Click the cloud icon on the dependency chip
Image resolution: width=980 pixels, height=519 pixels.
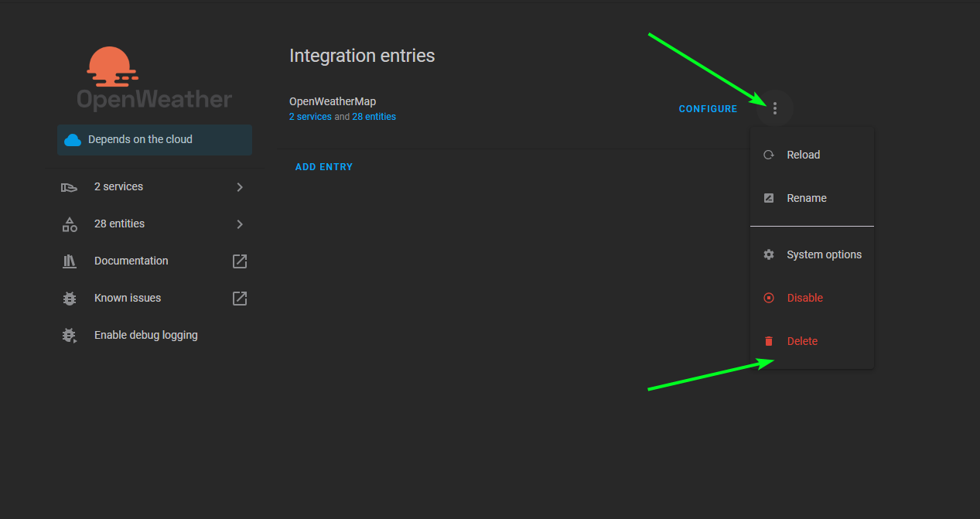(x=73, y=140)
